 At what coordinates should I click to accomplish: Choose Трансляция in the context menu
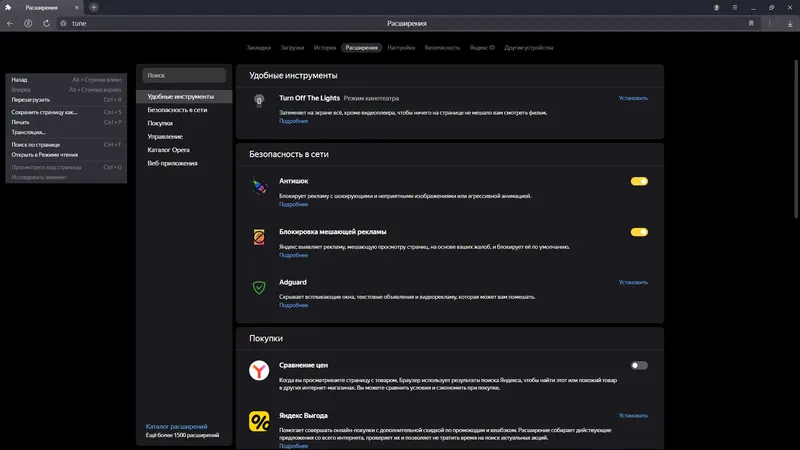point(66,133)
